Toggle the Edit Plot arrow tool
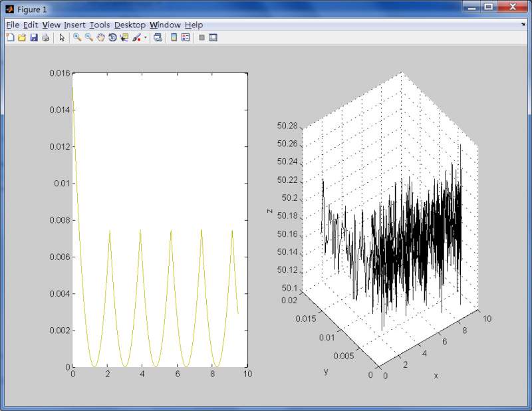 62,38
